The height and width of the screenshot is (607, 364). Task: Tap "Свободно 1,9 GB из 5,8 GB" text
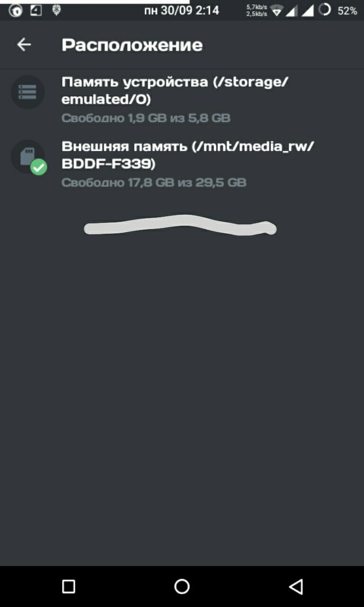[x=146, y=118]
